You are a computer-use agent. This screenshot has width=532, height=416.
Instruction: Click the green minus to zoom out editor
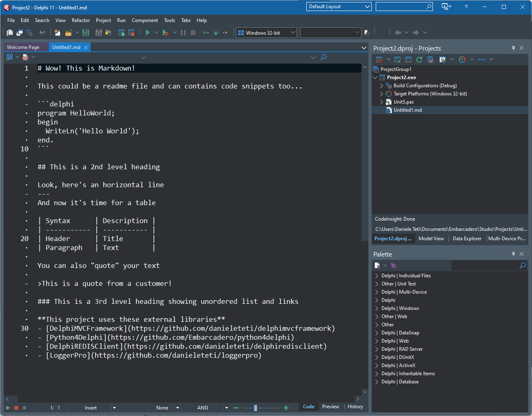click(x=236, y=408)
